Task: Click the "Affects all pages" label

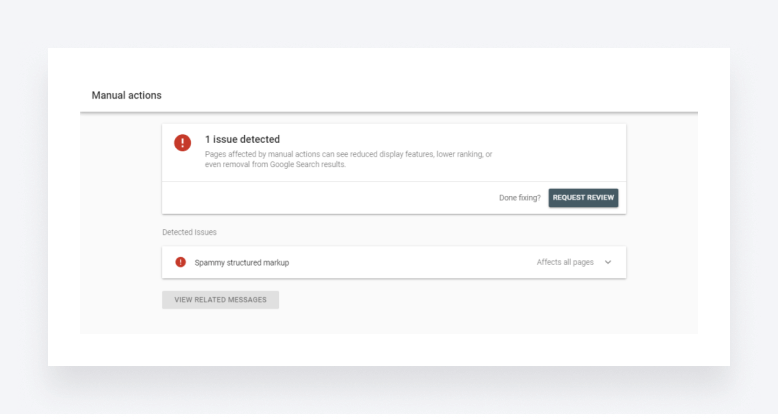Action: tap(565, 262)
